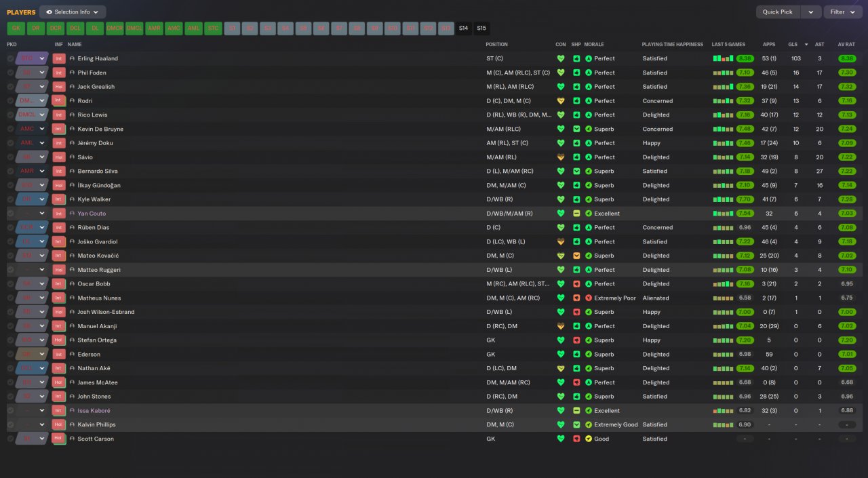The image size is (868, 478).
Task: Toggle the picked checkbox for Scott Carson
Action: click(10, 439)
